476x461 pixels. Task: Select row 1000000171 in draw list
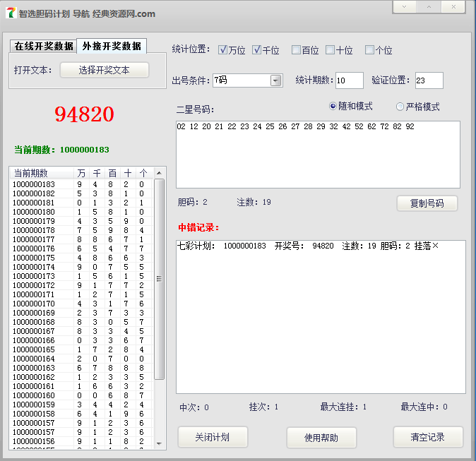(x=81, y=294)
